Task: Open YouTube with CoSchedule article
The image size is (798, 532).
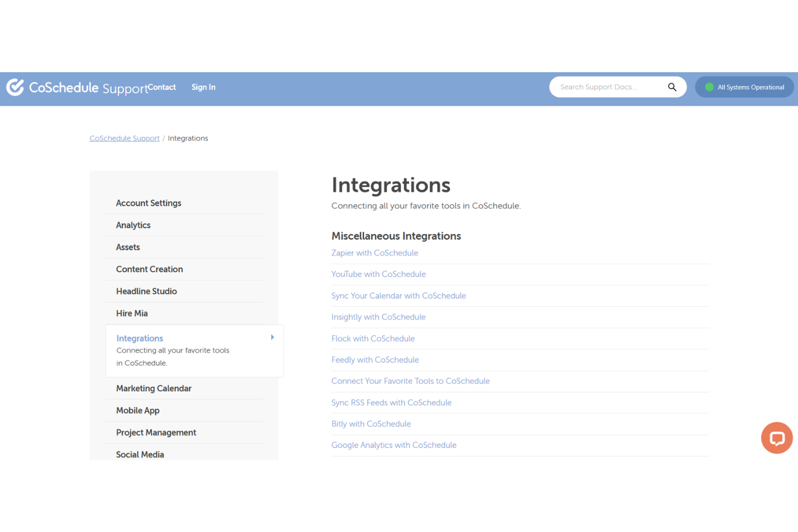Action: tap(378, 274)
